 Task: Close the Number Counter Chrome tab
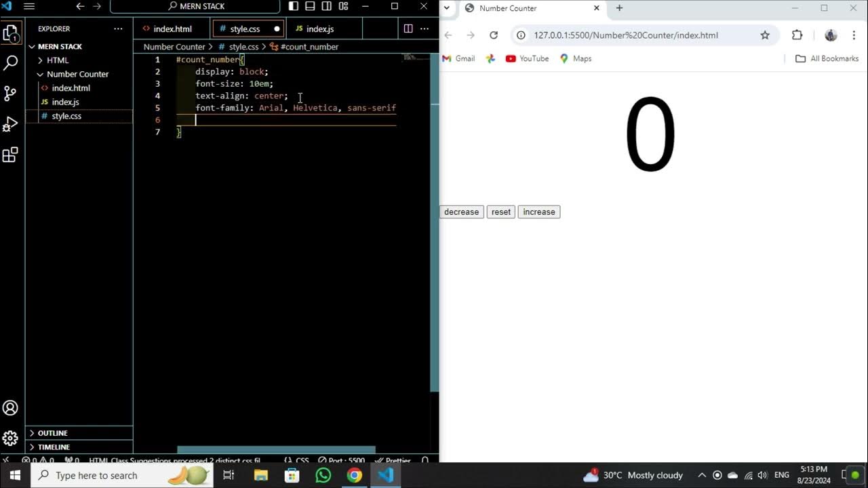pos(597,8)
